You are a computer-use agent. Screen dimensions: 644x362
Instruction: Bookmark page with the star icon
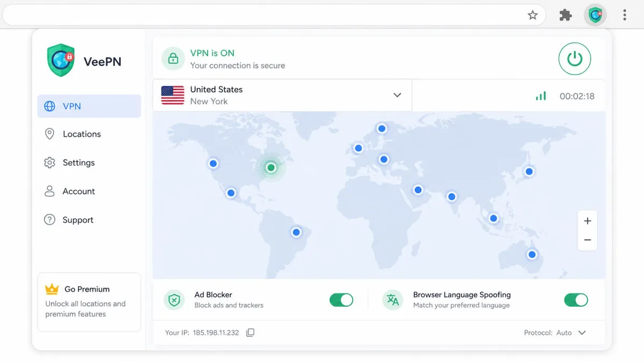tap(532, 15)
